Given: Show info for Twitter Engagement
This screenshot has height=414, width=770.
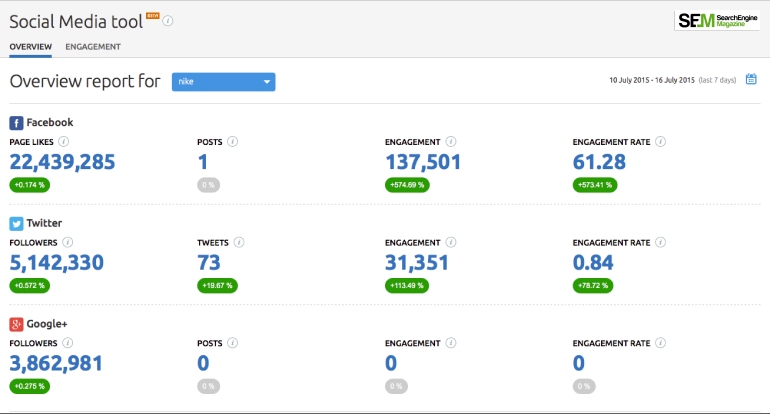Looking at the screenshot, I should point(451,242).
